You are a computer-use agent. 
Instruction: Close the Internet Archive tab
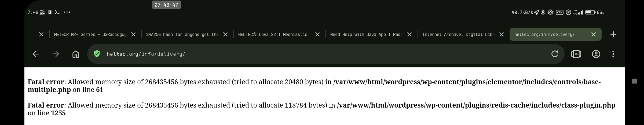[x=502, y=34]
